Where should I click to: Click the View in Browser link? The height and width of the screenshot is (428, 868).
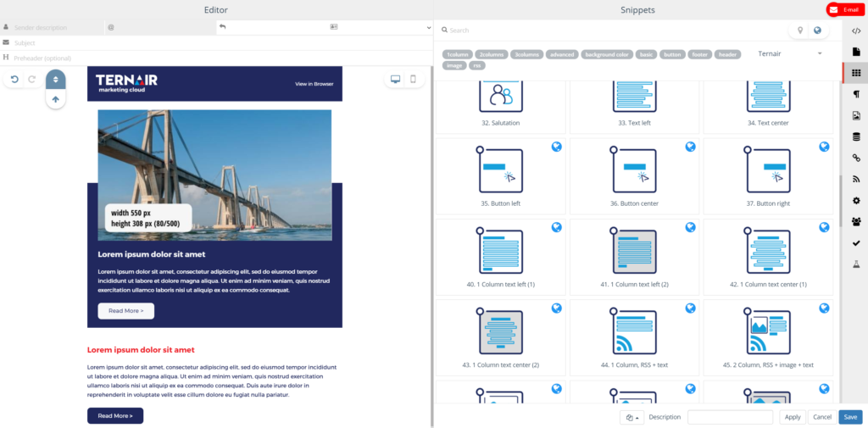[314, 84]
